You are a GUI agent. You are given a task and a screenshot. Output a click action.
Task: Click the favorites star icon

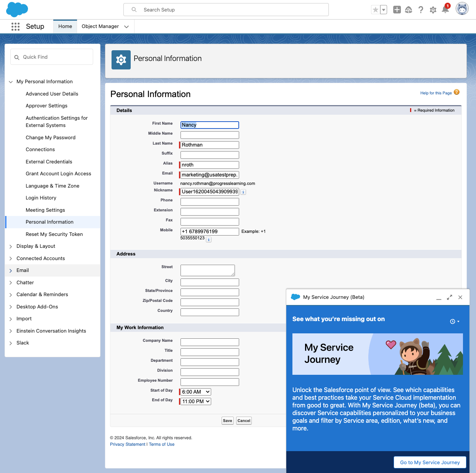click(x=376, y=10)
